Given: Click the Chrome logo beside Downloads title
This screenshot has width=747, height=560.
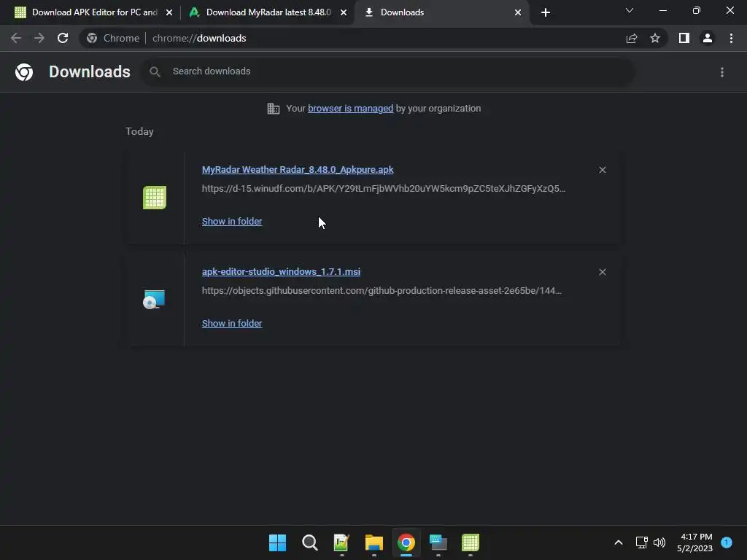Looking at the screenshot, I should pos(24,72).
